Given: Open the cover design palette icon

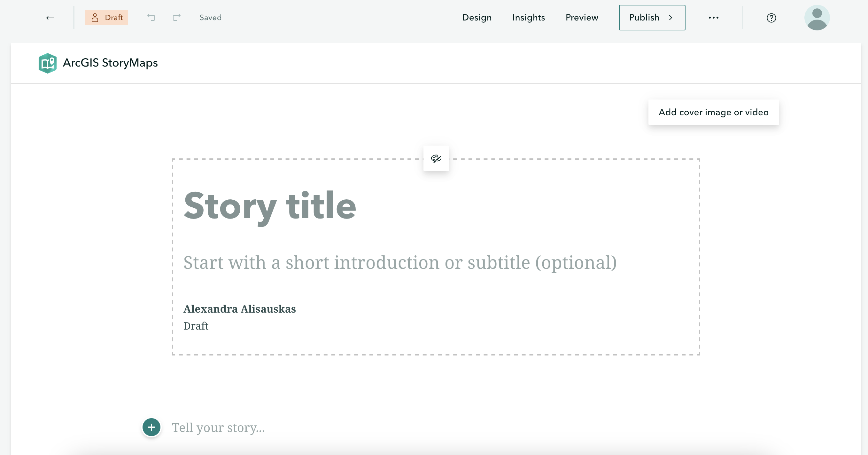Looking at the screenshot, I should pos(436,158).
